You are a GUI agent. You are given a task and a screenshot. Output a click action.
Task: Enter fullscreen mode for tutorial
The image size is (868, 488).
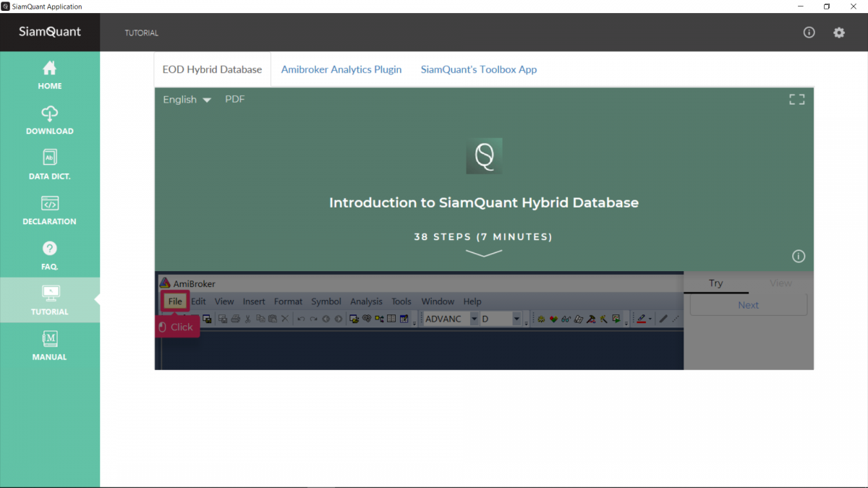pos(796,100)
